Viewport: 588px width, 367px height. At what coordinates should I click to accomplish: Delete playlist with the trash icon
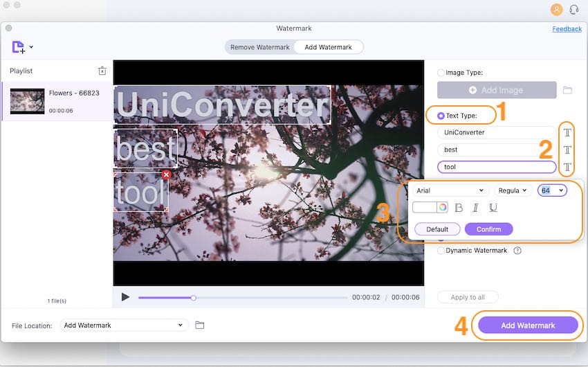[102, 71]
